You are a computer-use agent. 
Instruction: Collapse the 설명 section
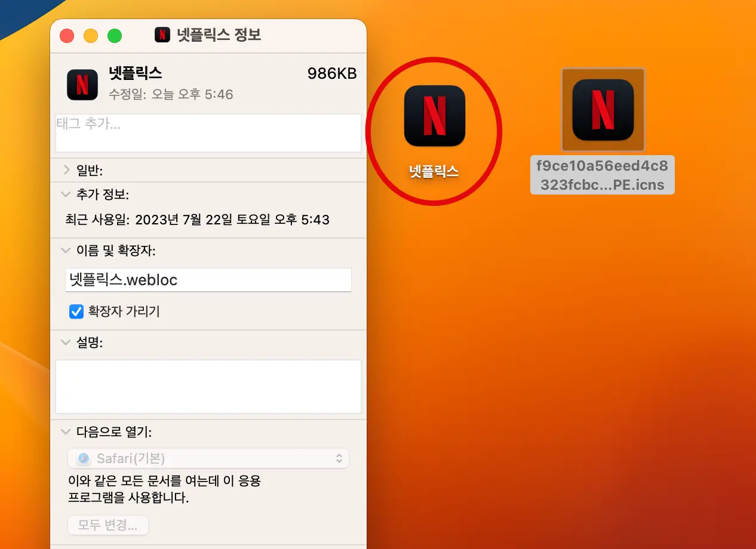click(x=66, y=343)
